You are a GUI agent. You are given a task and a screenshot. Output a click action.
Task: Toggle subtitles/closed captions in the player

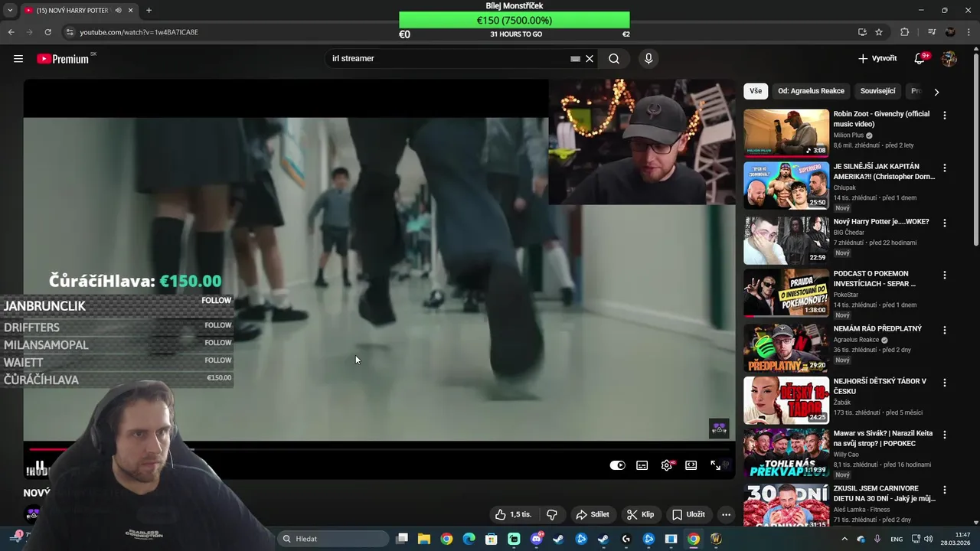642,465
